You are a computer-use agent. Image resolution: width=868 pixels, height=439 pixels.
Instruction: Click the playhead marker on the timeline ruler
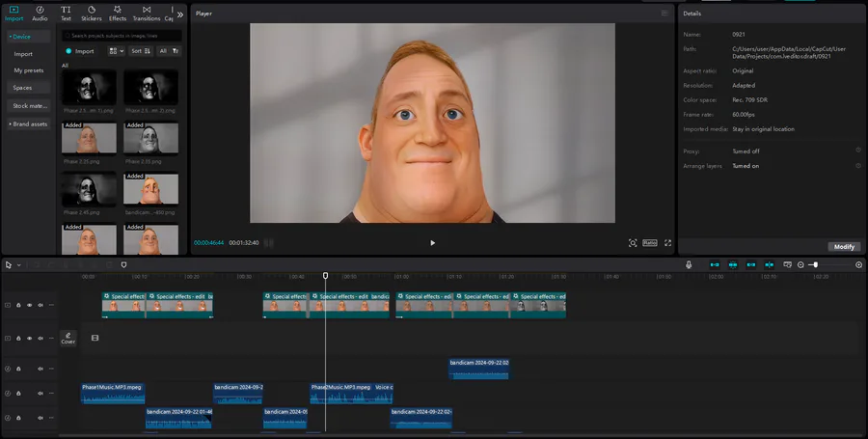(x=326, y=275)
